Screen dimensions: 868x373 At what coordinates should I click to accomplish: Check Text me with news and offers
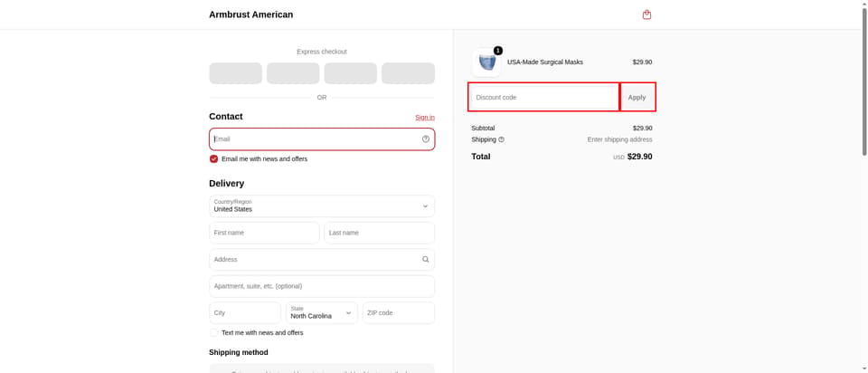coord(213,333)
